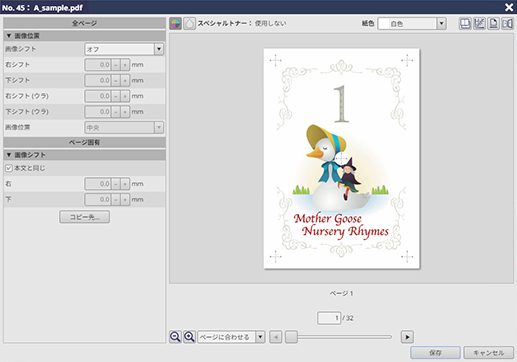Decrease the page-specific 下 minus stepper

116,199
